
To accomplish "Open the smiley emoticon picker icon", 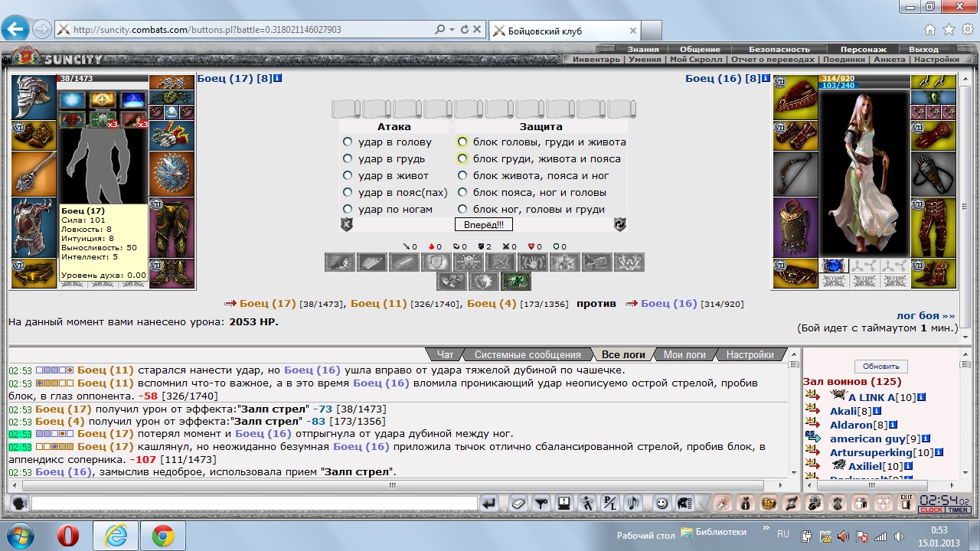I will pos(661,504).
